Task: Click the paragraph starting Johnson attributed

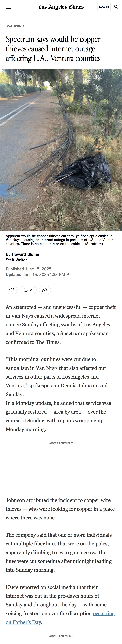Action: click(60, 509)
